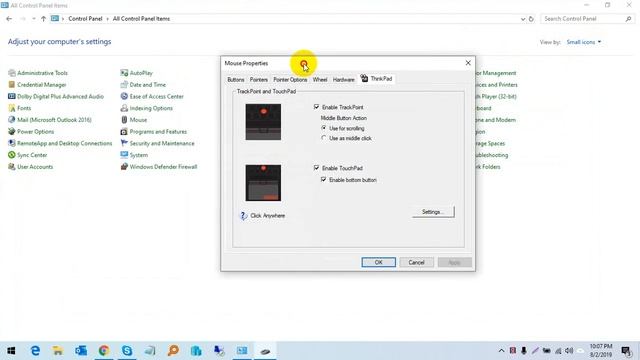Go back with the Back arrow
The height and width of the screenshot is (360, 640).
tap(9, 19)
